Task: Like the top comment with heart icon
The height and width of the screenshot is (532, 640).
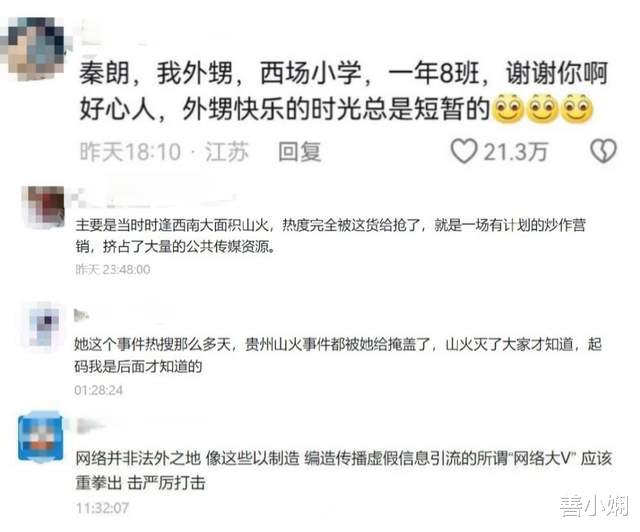Action: pos(464,151)
